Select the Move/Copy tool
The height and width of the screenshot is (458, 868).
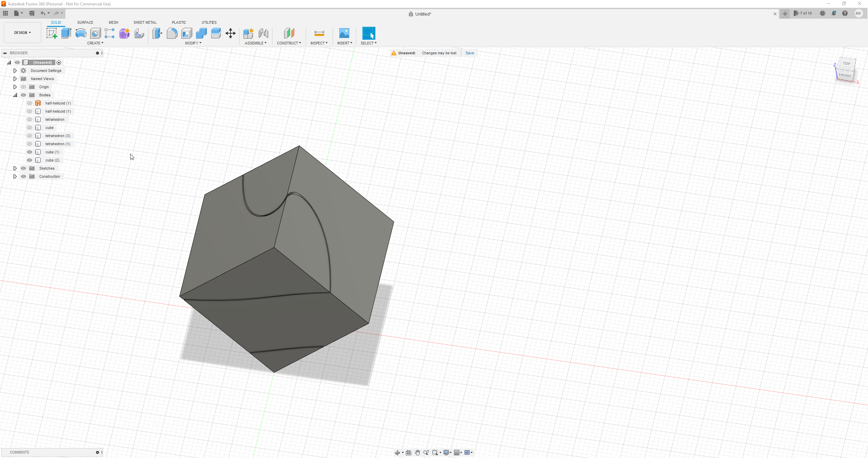[x=231, y=33]
